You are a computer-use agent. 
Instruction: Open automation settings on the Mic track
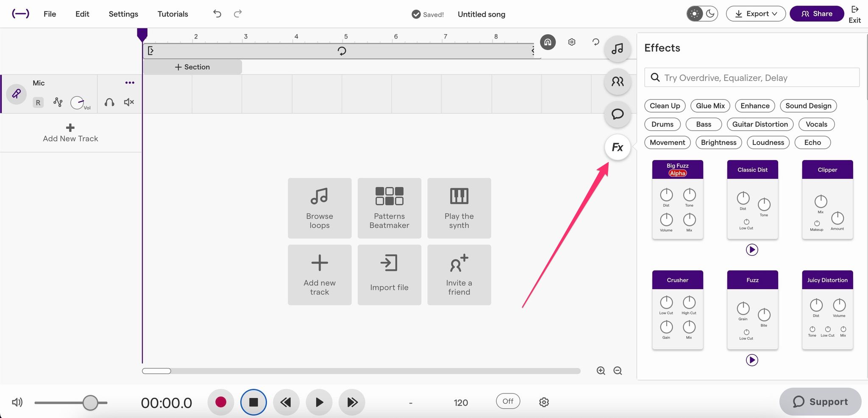tap(58, 102)
